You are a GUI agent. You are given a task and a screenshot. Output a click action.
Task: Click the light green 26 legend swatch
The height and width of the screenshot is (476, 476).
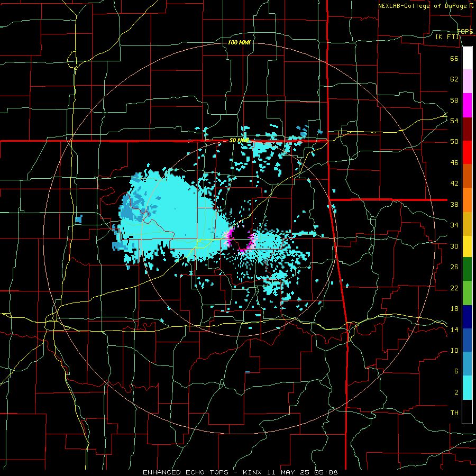(467, 293)
